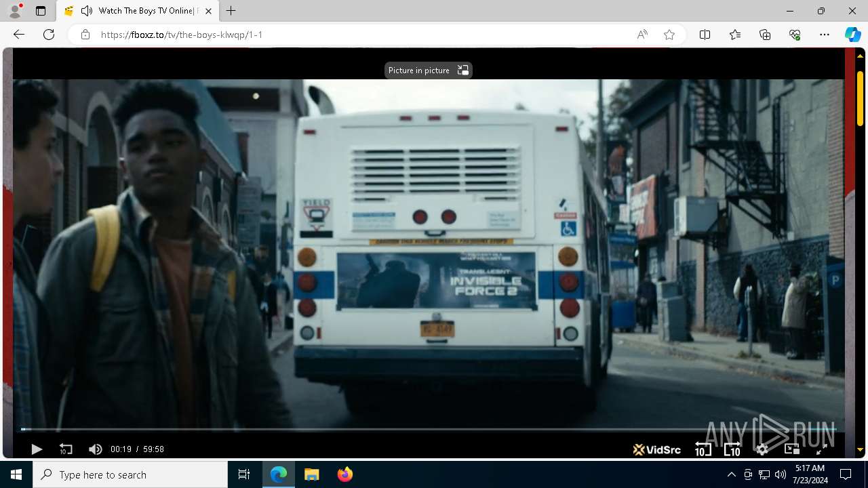Click the Picture in picture overlay button
Viewport: 868px width, 488px height.
point(428,70)
